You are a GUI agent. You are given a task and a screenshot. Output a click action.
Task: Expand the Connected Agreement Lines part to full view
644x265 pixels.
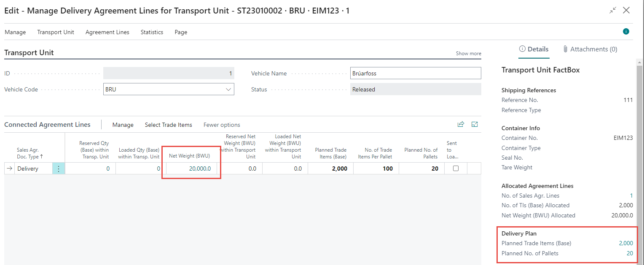click(x=475, y=124)
